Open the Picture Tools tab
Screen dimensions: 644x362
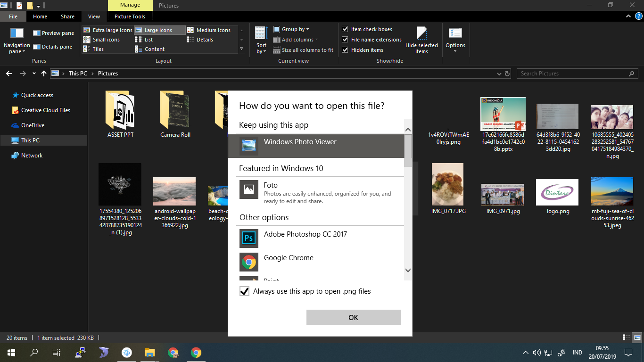[x=130, y=16]
